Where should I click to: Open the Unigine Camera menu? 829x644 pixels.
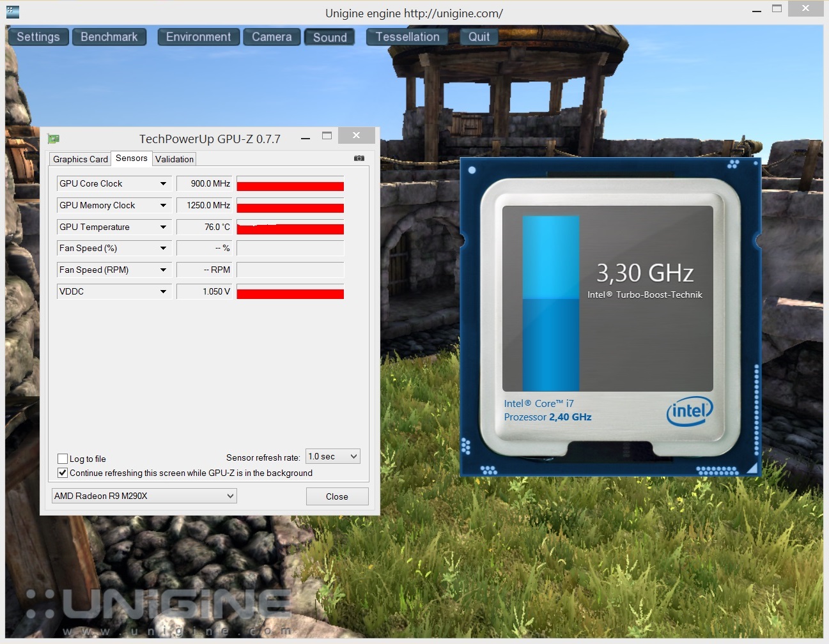(272, 37)
